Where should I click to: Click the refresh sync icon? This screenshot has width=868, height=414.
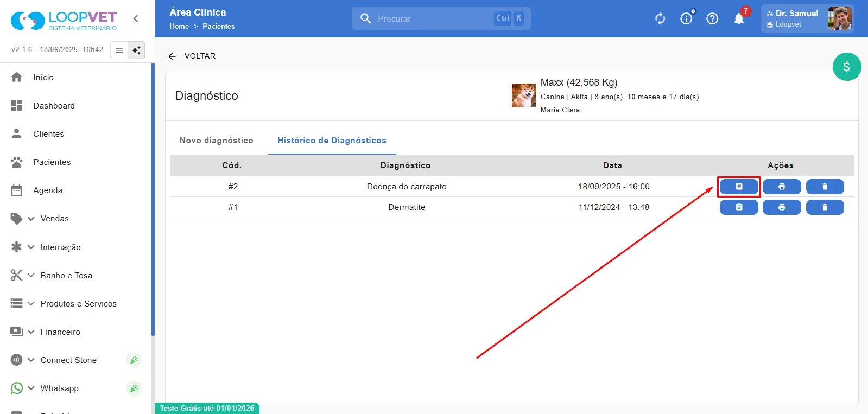click(660, 19)
